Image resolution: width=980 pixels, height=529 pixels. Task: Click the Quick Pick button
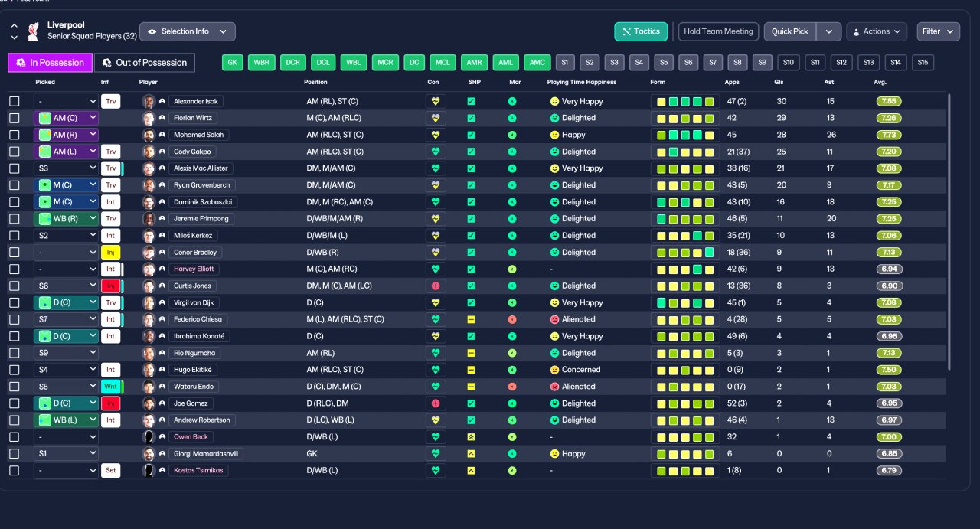click(790, 31)
